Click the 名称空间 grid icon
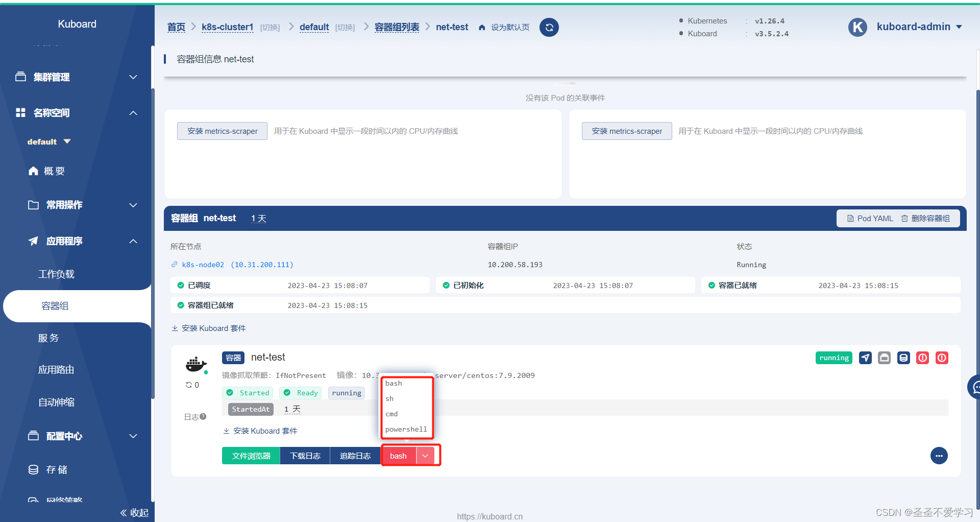This screenshot has width=980, height=522. tap(20, 113)
